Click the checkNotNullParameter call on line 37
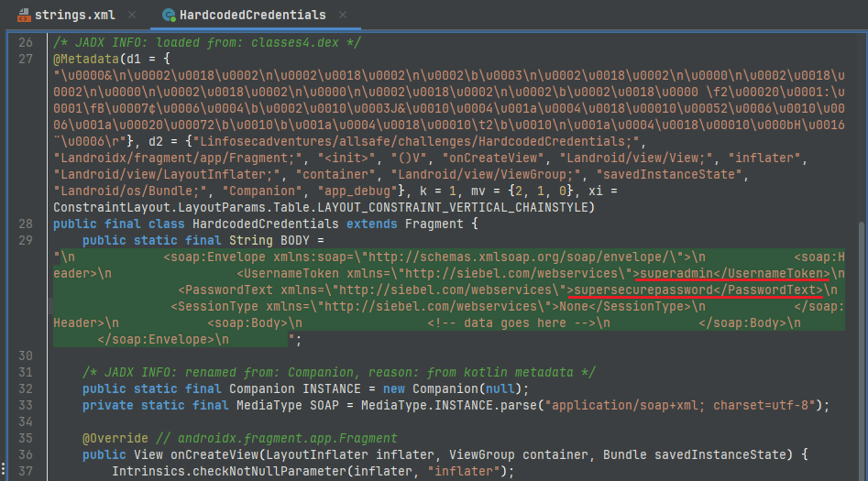The image size is (868, 481). point(269,472)
